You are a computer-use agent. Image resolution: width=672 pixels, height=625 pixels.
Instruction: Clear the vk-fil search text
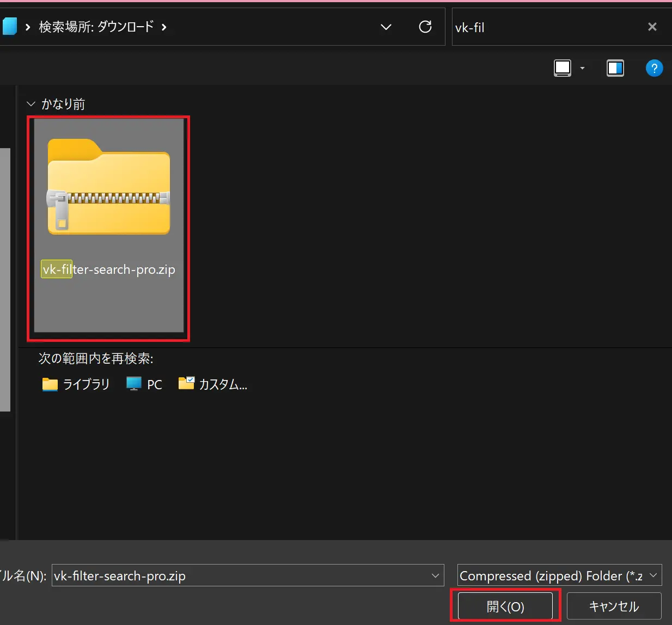coord(652,27)
